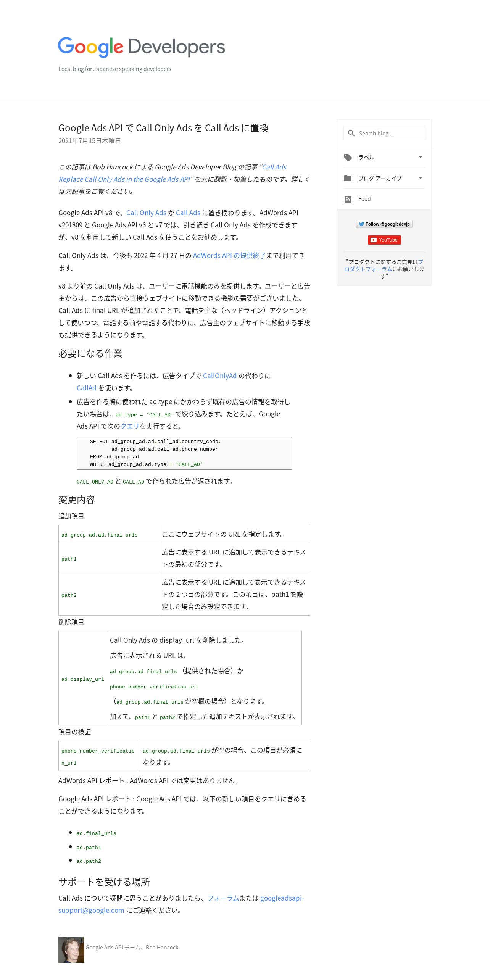Screen dimensions: 490x980
Task: Click the ブログ アーカイブ label text
Action: 380,178
